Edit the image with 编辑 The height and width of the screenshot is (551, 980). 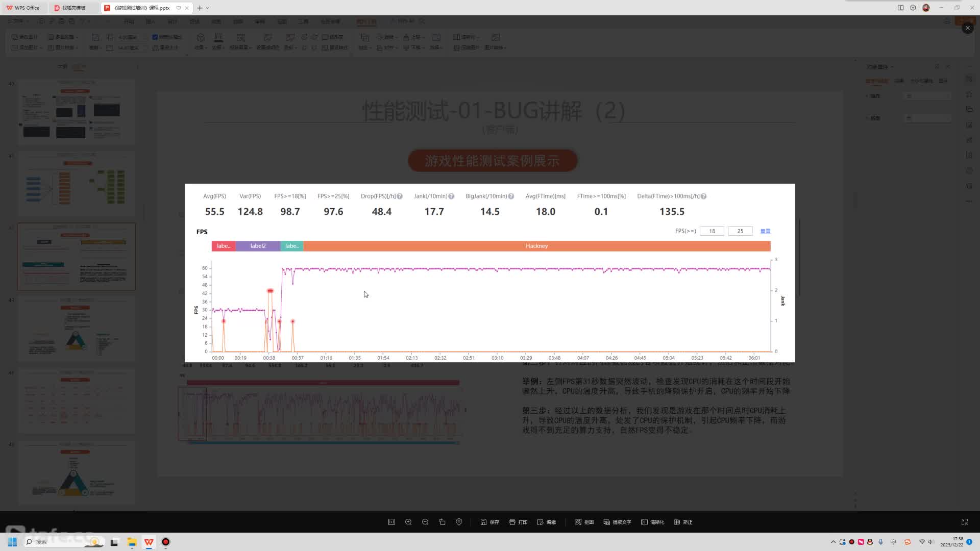[x=547, y=522]
